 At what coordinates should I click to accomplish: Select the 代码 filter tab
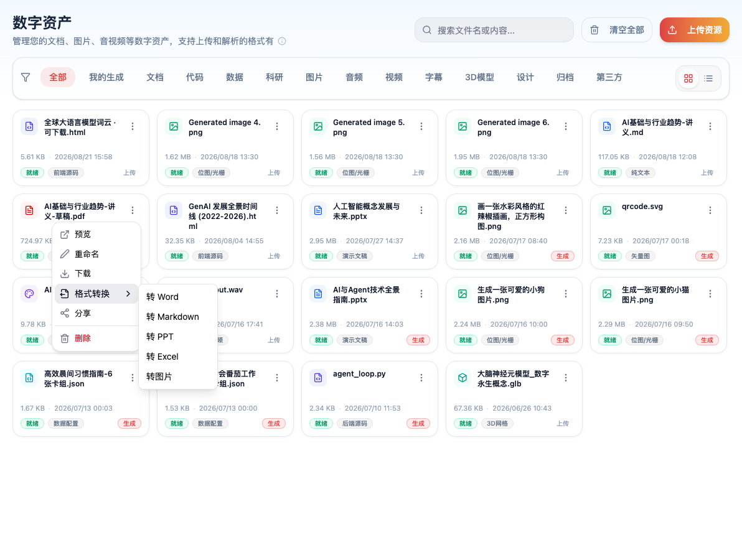[x=194, y=77]
